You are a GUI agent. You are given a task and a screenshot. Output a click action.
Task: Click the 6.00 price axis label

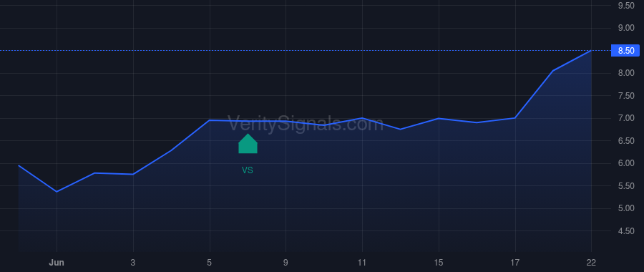pos(626,163)
